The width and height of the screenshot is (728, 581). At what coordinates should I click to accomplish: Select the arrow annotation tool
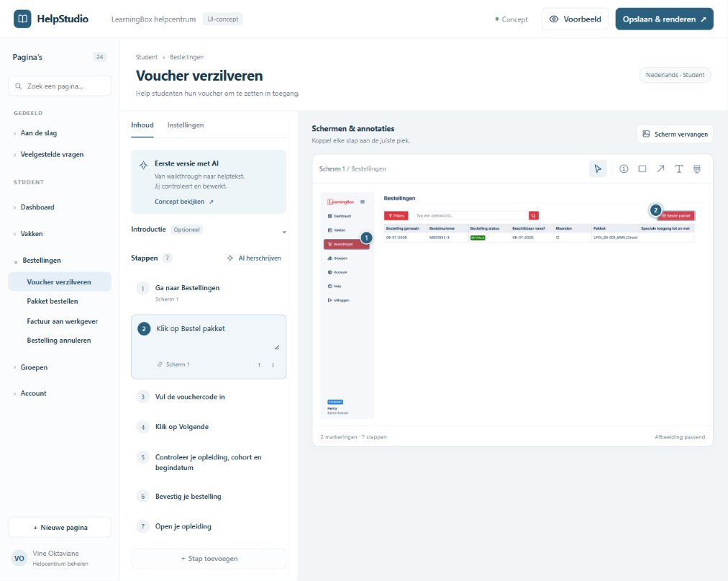pyautogui.click(x=660, y=168)
